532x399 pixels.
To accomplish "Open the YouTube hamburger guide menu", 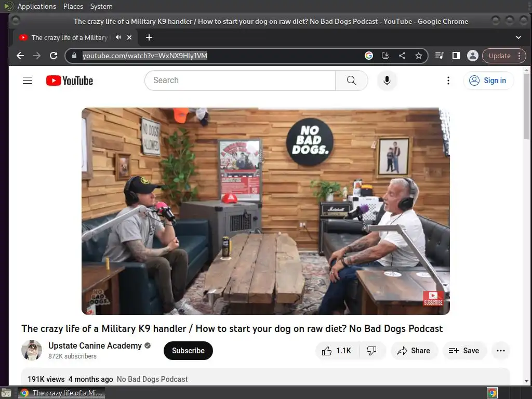I will pyautogui.click(x=28, y=81).
